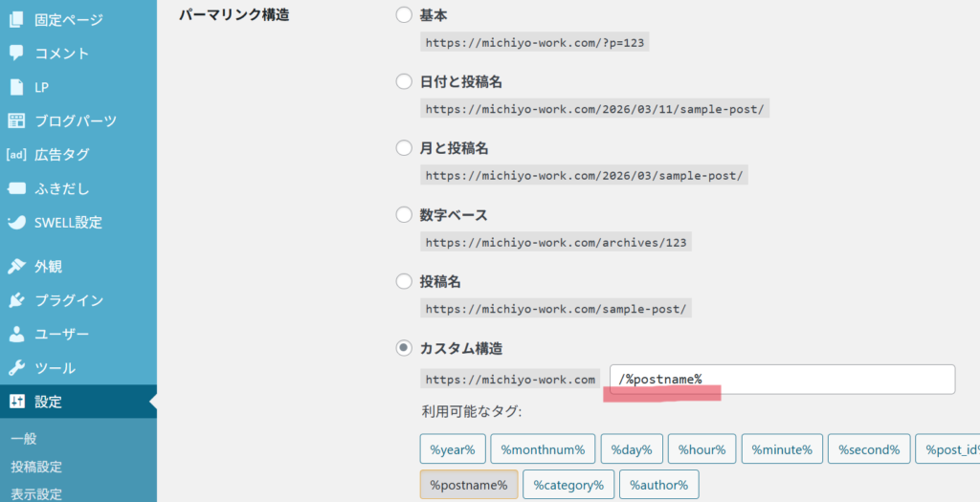This screenshot has height=502, width=980.
Task: Select the 日付と投稿名 radio button
Action: pos(404,81)
